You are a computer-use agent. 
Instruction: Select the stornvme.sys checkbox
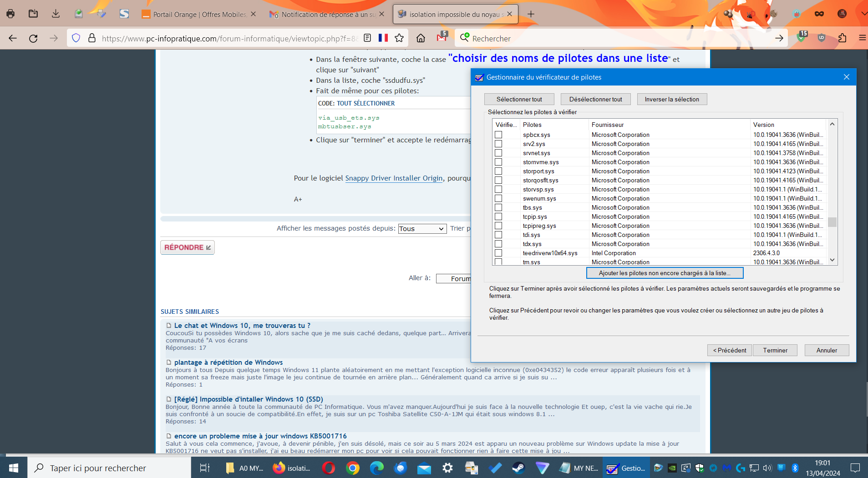pyautogui.click(x=498, y=162)
